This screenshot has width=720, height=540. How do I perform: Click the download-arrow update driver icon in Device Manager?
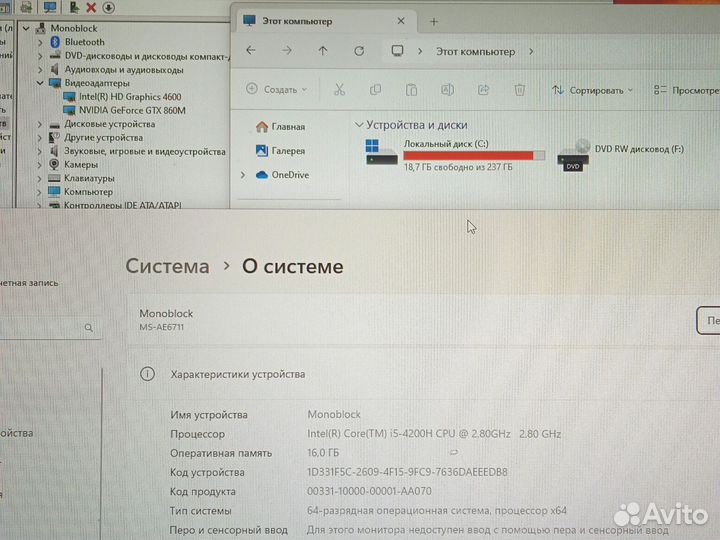(x=108, y=7)
